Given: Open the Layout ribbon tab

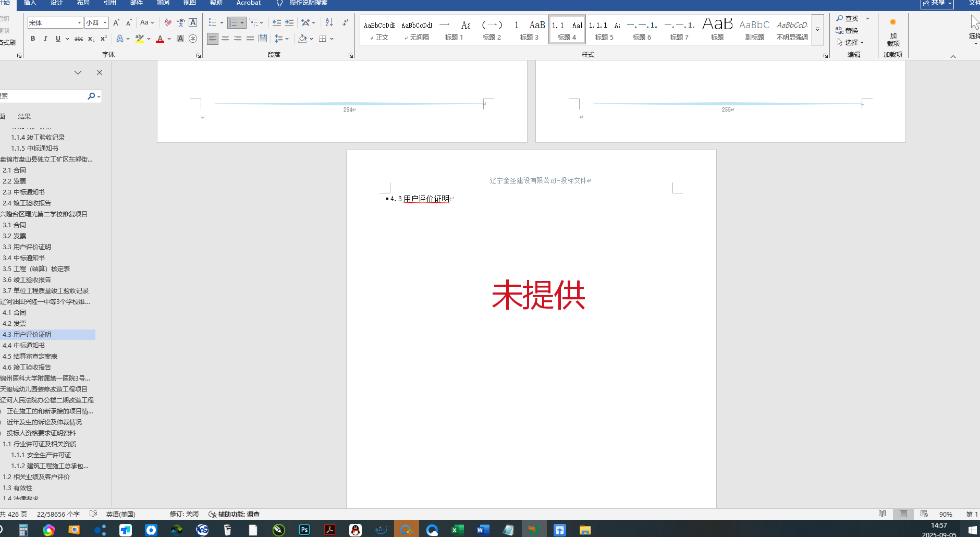Looking at the screenshot, I should click(x=83, y=3).
